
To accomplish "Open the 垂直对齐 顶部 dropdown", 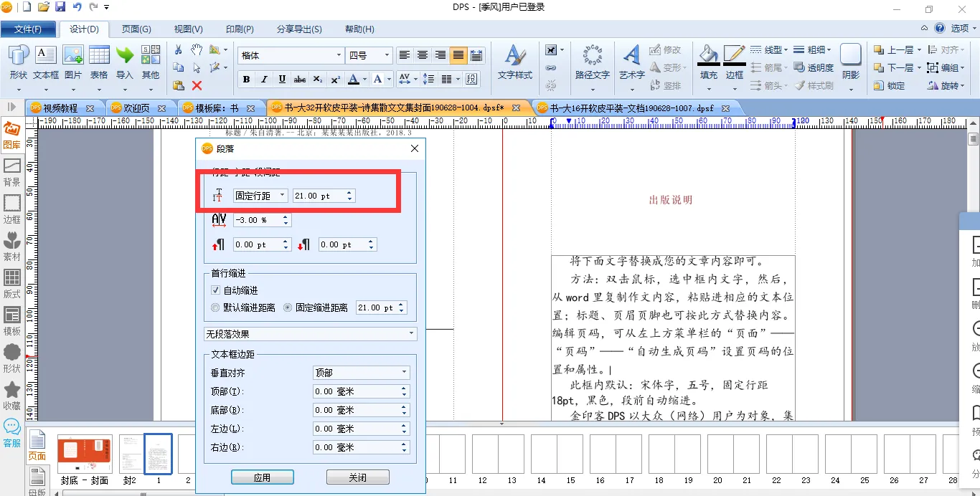I will 361,373.
